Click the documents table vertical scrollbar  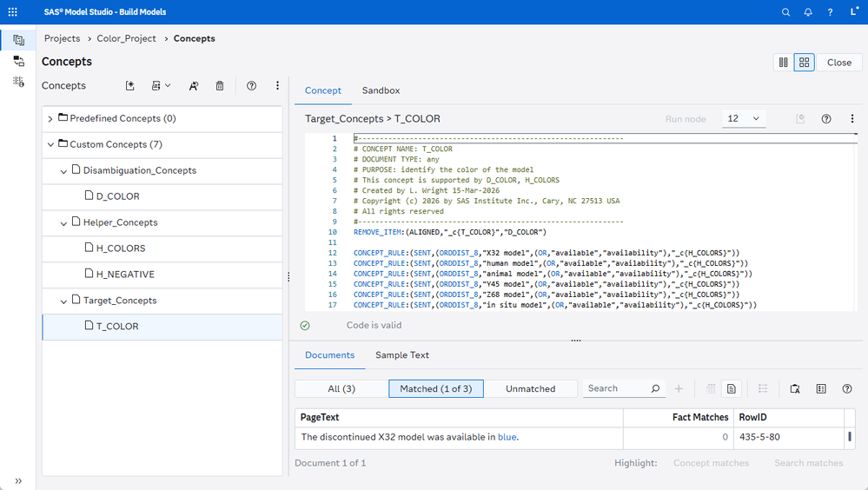(x=850, y=437)
